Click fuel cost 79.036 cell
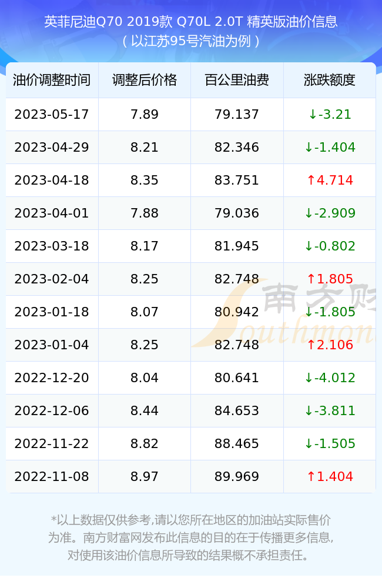The height and width of the screenshot is (588, 382). tap(237, 213)
